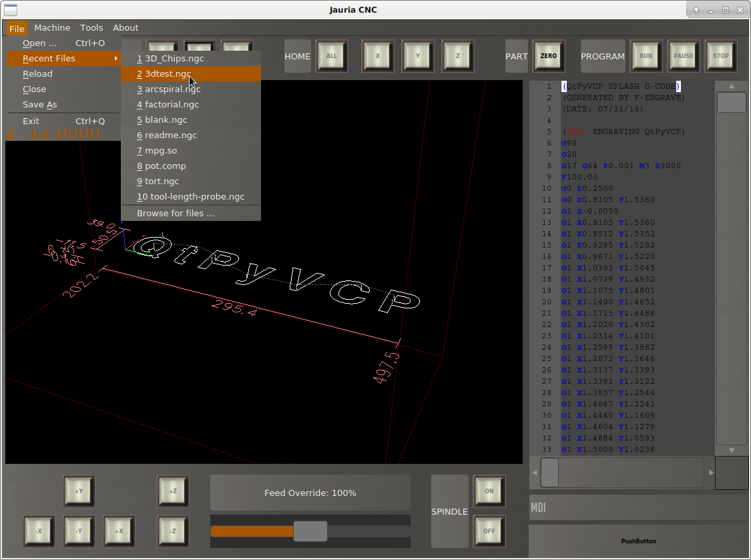The image size is (751, 560).
Task: Open recent file tort.ngc
Action: coord(191,181)
